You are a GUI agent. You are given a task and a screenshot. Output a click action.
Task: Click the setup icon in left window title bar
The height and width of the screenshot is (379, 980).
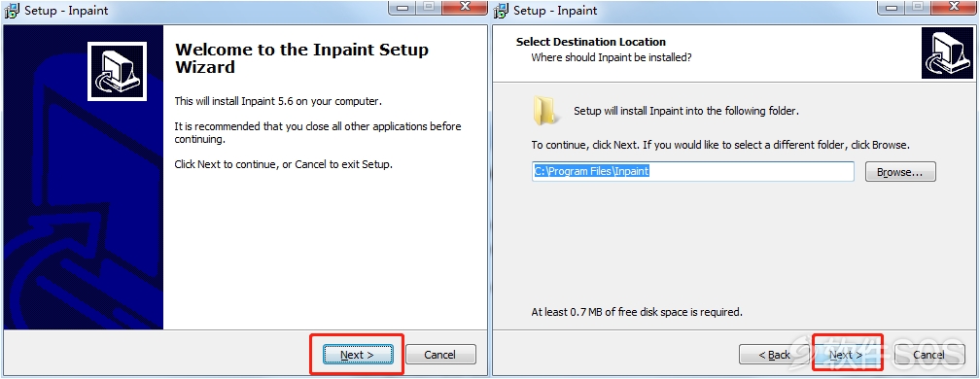(13, 11)
